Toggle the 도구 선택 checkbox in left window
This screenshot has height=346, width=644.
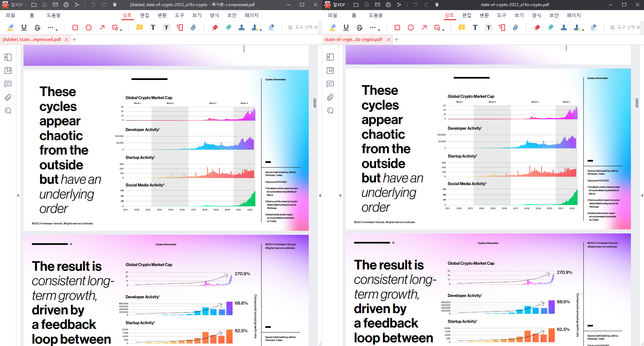click(x=290, y=28)
